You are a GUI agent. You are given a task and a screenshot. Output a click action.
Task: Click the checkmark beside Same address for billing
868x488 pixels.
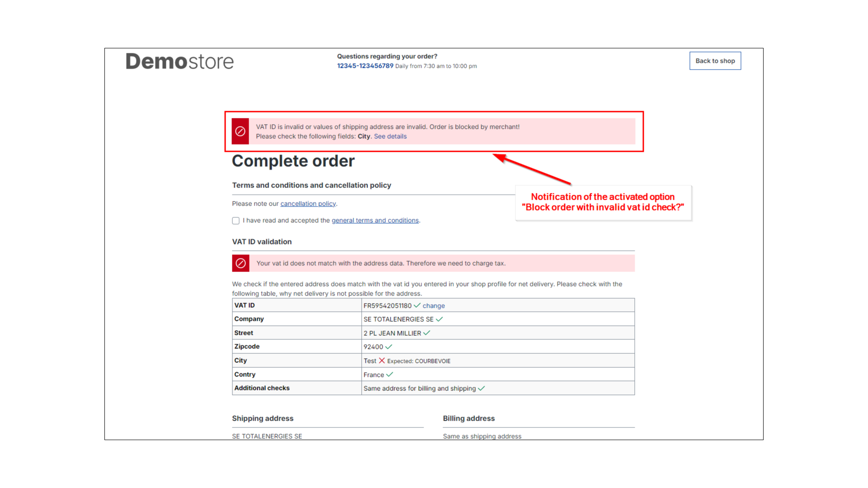click(x=481, y=389)
